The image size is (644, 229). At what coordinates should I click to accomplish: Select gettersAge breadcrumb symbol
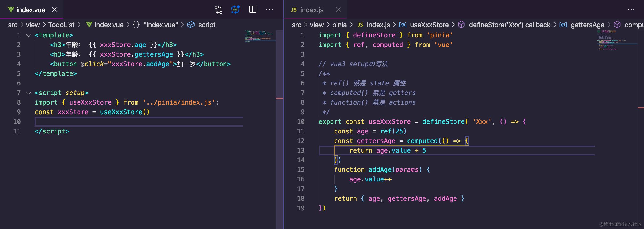587,25
